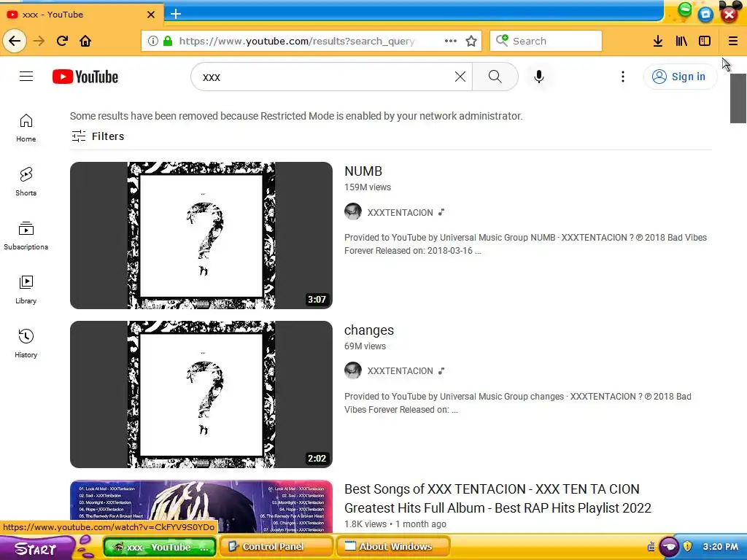
Task: Bookmark this page with the star icon
Action: (471, 41)
